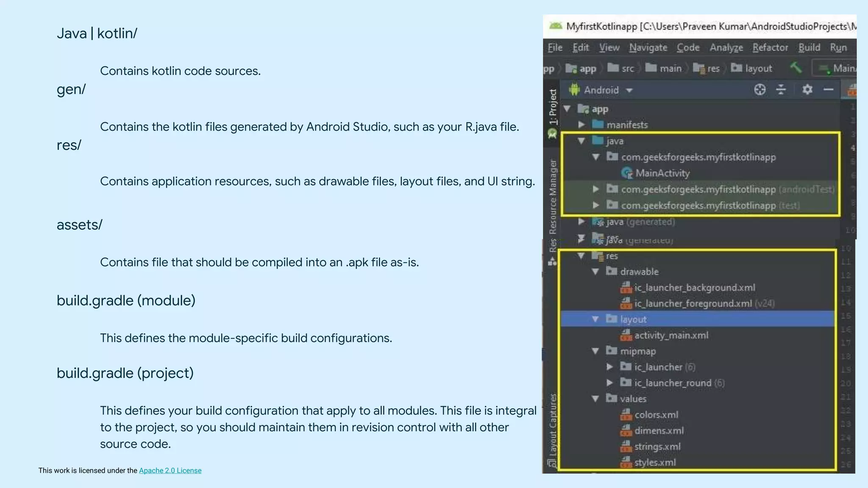868x488 pixels.
Task: Open strings.xml in values folder
Action: tap(657, 447)
